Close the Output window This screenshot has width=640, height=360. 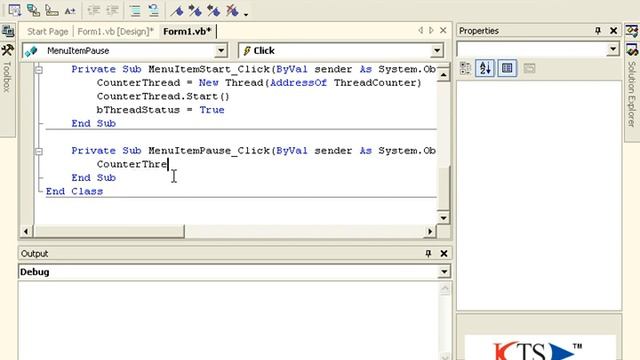click(444, 253)
